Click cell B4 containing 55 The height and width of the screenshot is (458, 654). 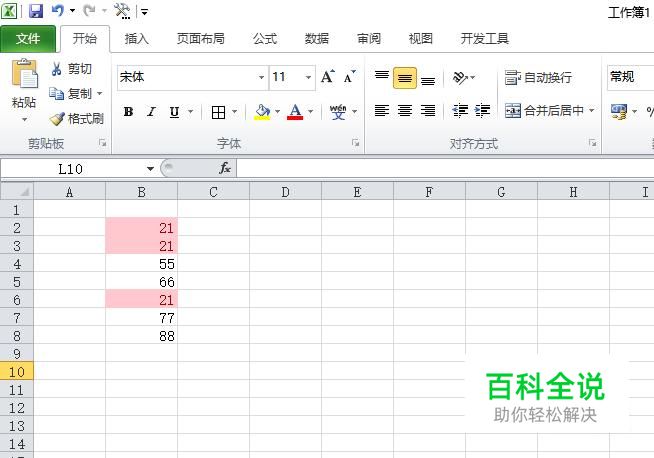141,264
